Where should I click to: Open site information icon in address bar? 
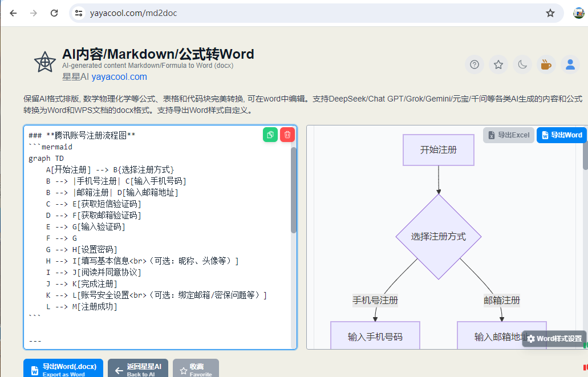point(79,13)
